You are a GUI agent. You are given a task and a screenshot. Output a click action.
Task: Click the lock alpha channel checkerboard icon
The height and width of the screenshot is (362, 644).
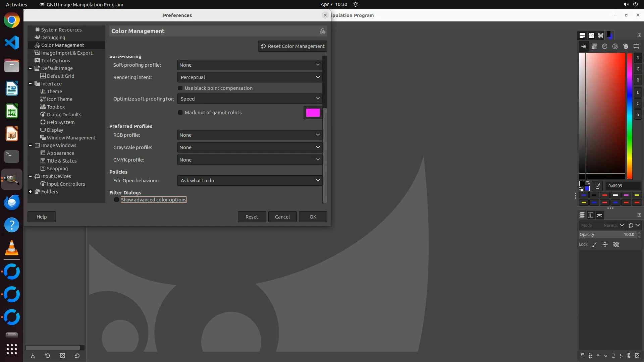(616, 245)
